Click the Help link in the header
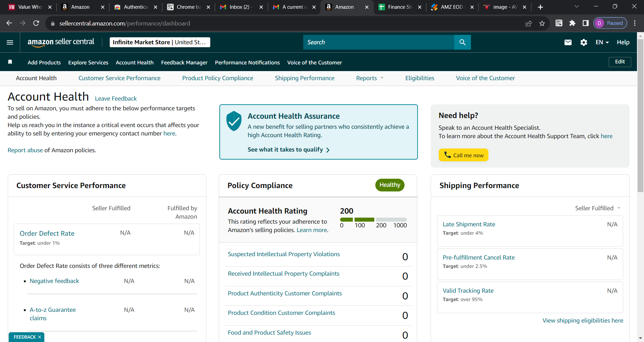 click(x=623, y=42)
